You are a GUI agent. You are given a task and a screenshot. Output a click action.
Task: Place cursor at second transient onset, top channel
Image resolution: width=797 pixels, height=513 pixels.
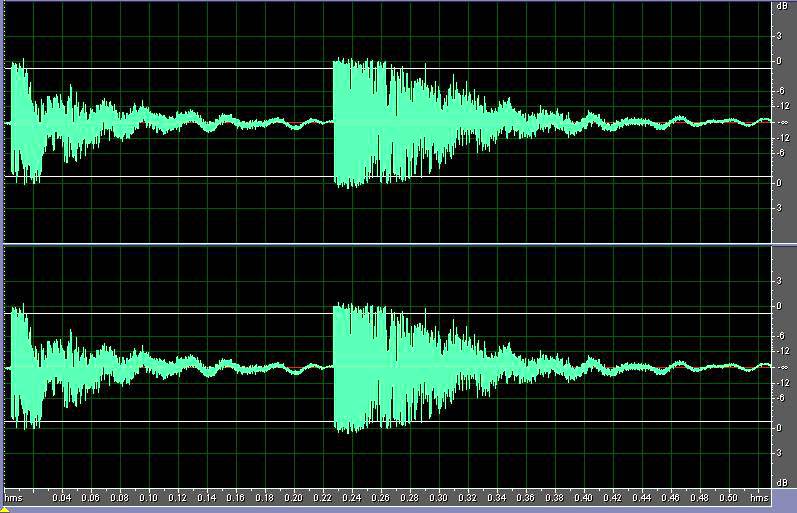point(333,122)
